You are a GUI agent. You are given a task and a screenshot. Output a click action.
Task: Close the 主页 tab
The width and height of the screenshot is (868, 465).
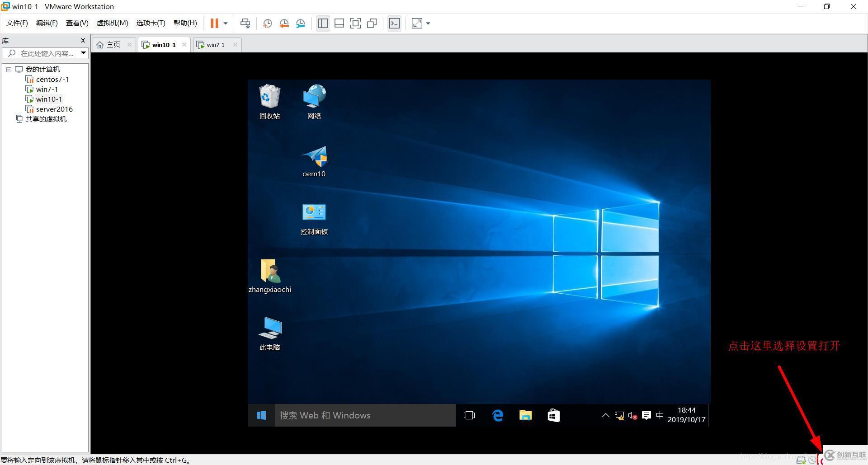(129, 44)
